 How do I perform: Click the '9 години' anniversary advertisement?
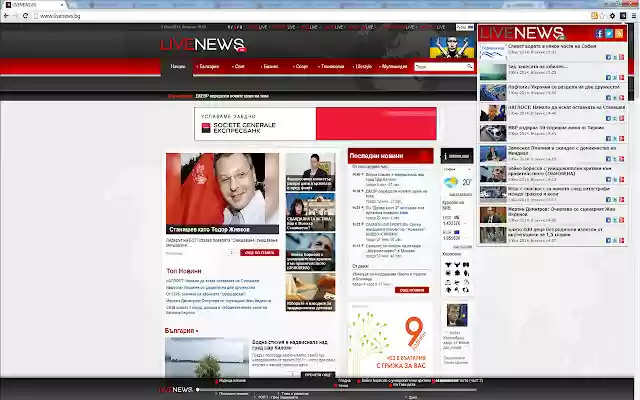[390, 339]
